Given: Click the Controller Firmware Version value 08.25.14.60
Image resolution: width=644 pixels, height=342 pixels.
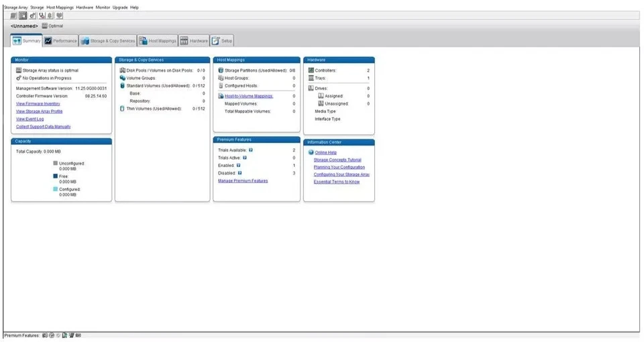Looking at the screenshot, I should pos(96,96).
